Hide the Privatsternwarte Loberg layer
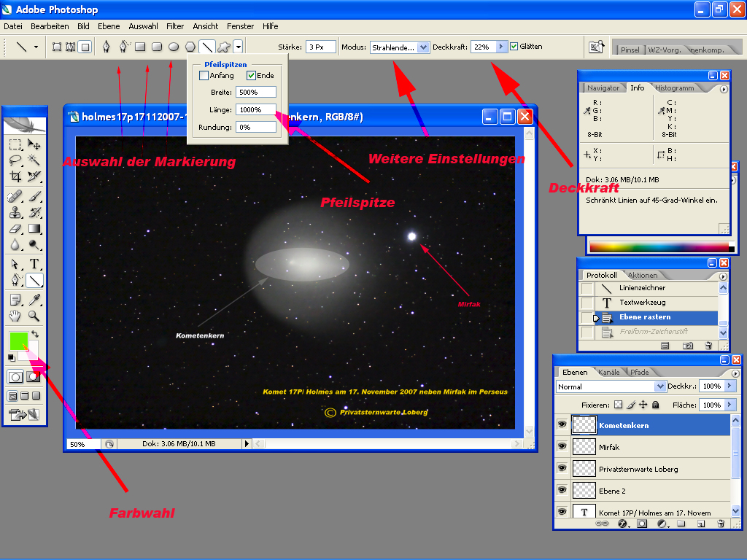 [562, 468]
